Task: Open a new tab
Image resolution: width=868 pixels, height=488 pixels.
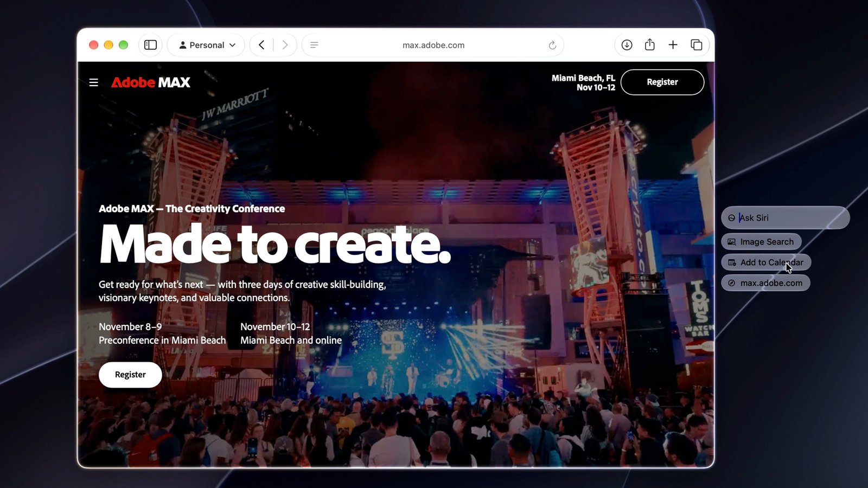Action: pyautogui.click(x=673, y=45)
